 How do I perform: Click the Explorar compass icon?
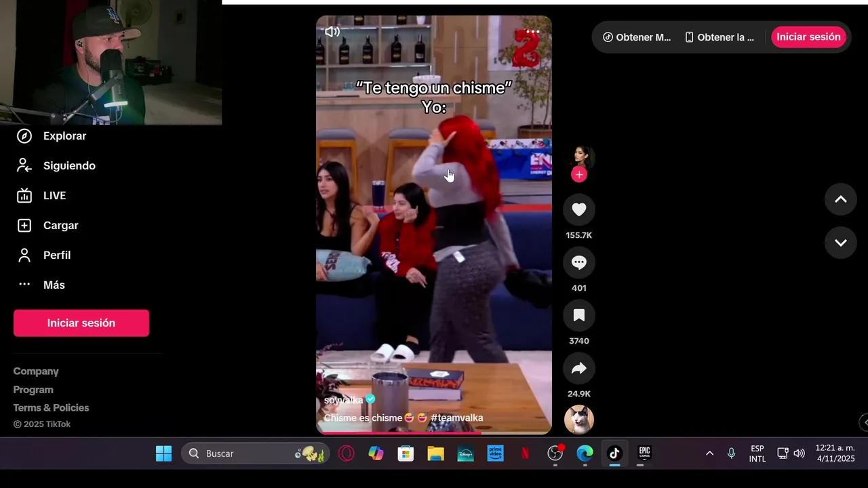click(x=24, y=136)
